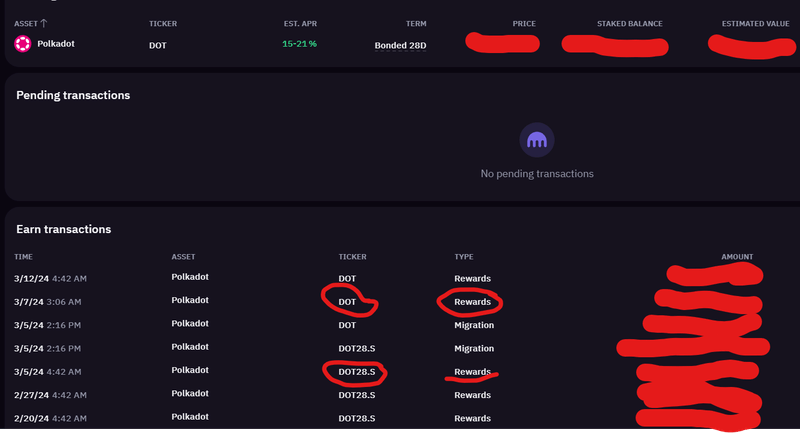Click the TERM column header
The image size is (800, 433).
(416, 23)
